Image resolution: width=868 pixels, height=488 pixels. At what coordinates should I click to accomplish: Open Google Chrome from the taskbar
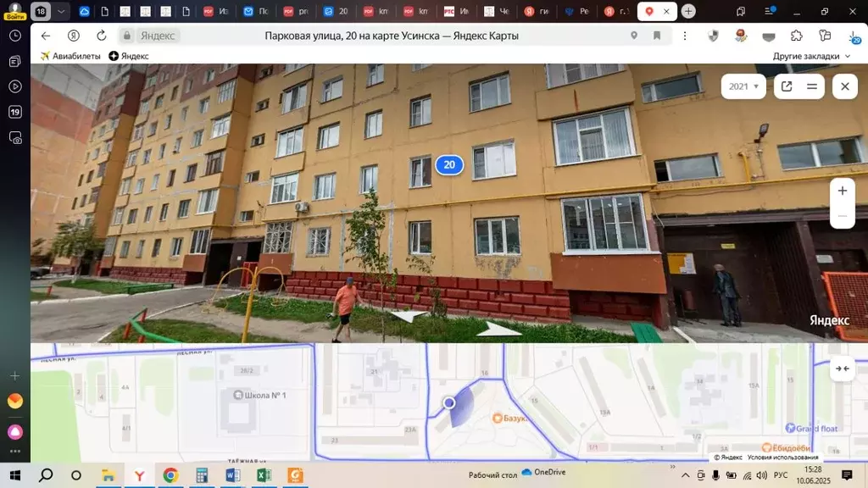pos(170,474)
